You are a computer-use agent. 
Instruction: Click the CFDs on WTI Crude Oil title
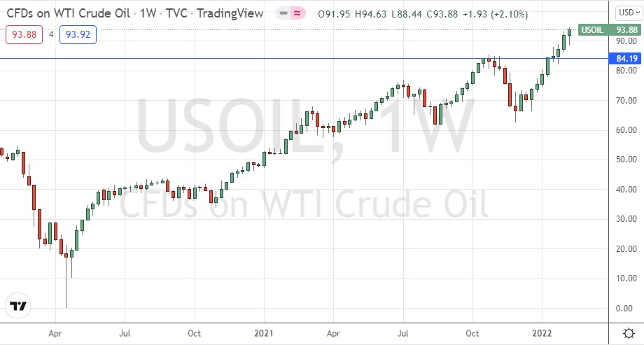click(68, 13)
